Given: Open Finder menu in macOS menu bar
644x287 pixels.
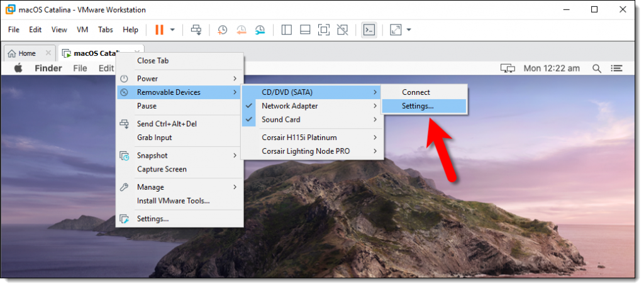Looking at the screenshot, I should tap(48, 68).
